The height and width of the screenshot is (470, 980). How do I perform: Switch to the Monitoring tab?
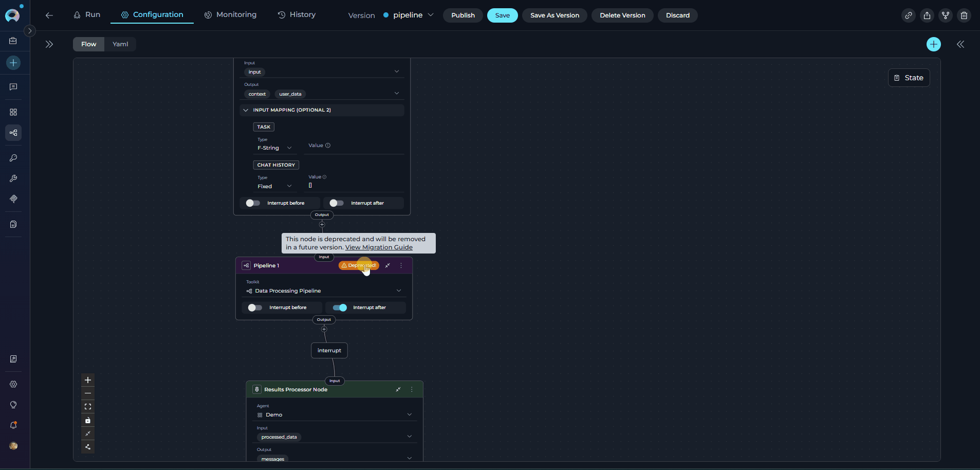(230, 15)
